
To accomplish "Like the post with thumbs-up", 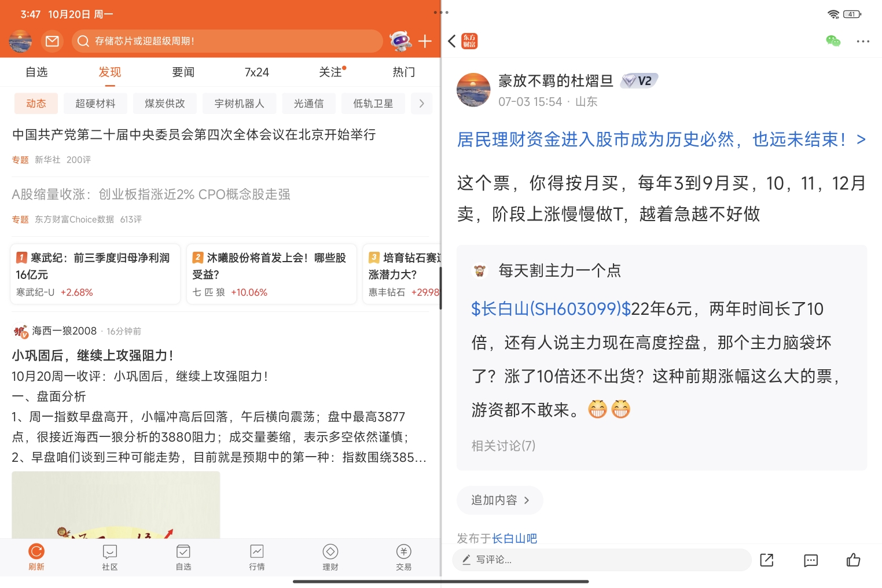I will [x=853, y=560].
